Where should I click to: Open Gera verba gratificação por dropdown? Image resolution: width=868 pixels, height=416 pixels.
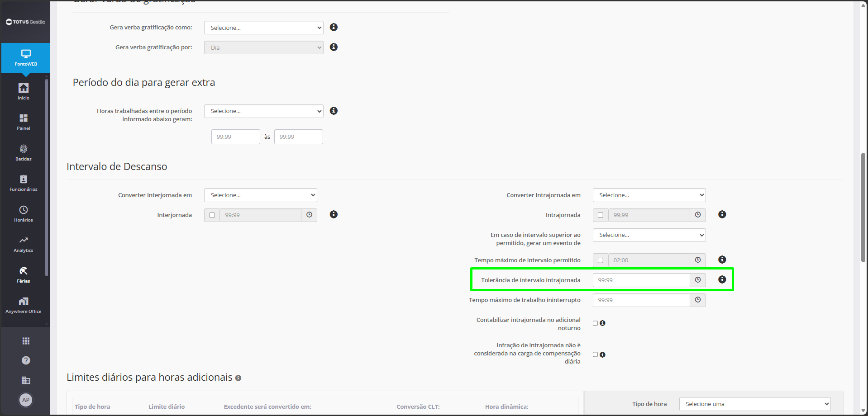coord(264,47)
